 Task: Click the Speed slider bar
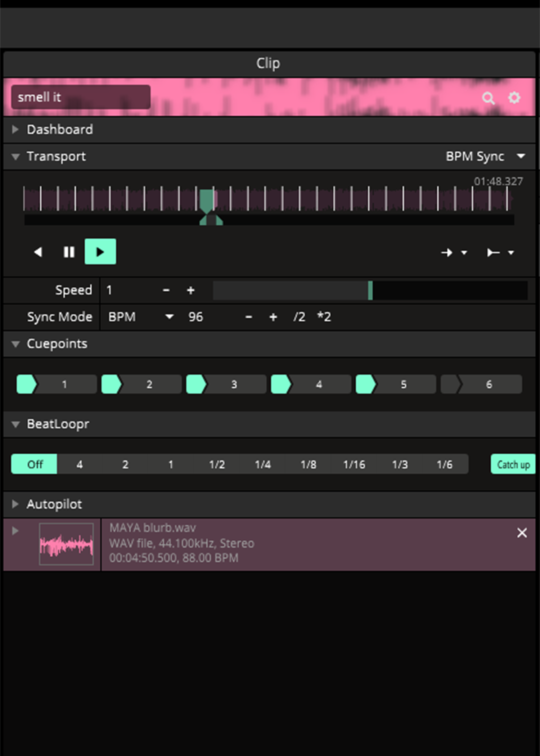[x=370, y=290]
